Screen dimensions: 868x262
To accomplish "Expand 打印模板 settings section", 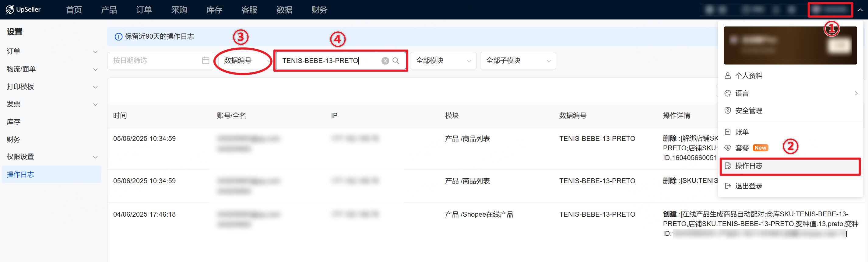I will 51,86.
